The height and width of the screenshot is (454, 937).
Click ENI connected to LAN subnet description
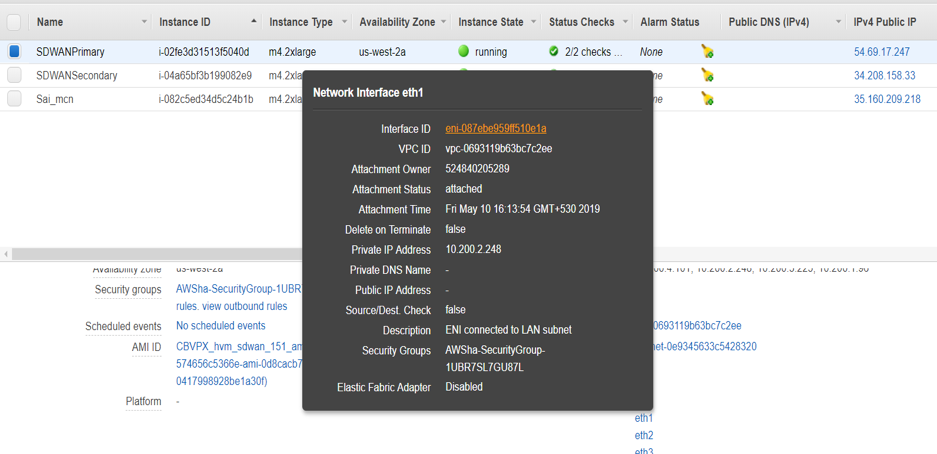(x=511, y=330)
